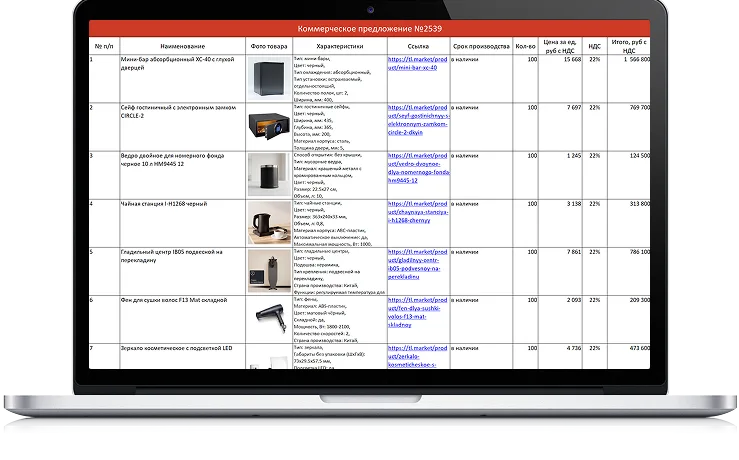This screenshot has height=460, width=739.
Task: Click the unit price 7 697
Action: [574, 107]
